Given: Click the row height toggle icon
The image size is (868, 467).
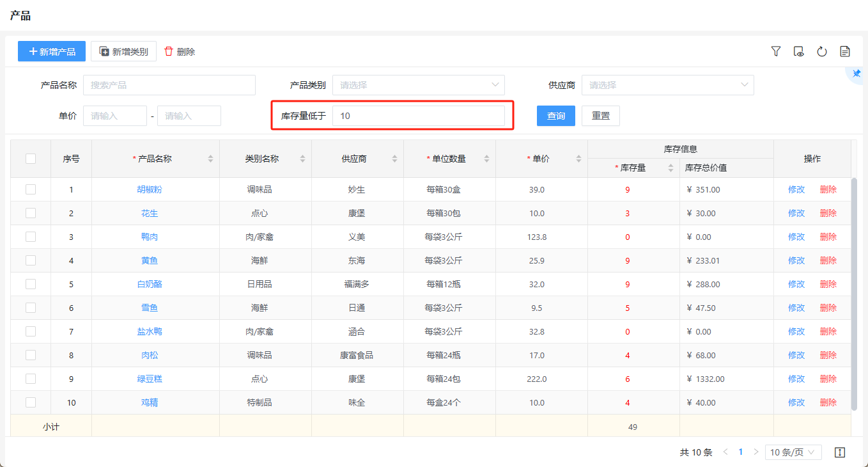Looking at the screenshot, I should pyautogui.click(x=840, y=452).
